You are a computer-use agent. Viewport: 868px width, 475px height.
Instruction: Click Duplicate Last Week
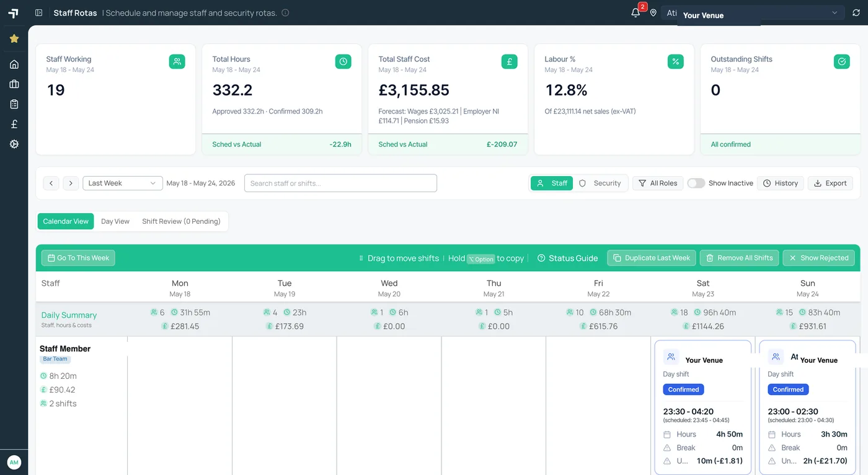click(652, 258)
